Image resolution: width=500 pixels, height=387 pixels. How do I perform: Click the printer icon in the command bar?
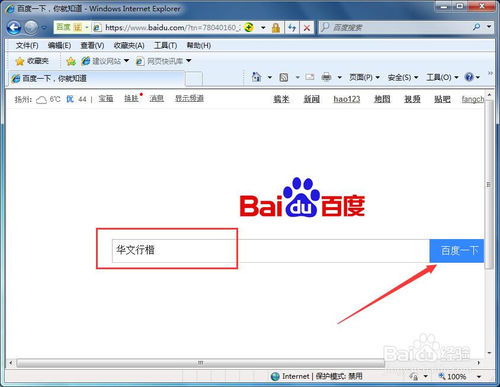click(x=326, y=77)
